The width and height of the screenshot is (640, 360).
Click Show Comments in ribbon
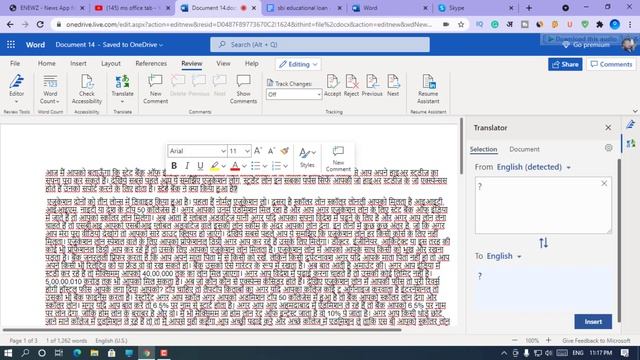coord(243,89)
